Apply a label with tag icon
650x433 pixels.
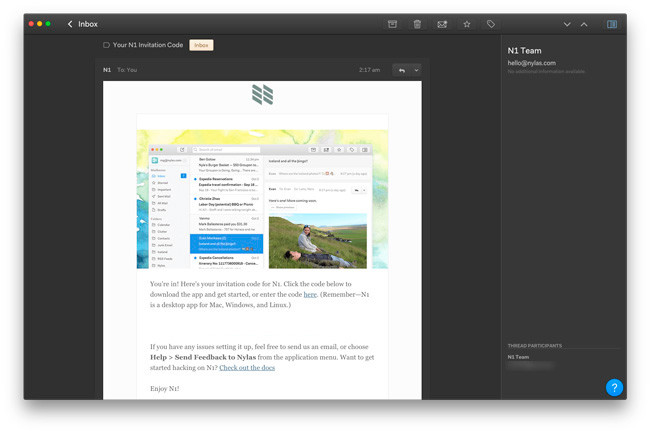[x=491, y=24]
